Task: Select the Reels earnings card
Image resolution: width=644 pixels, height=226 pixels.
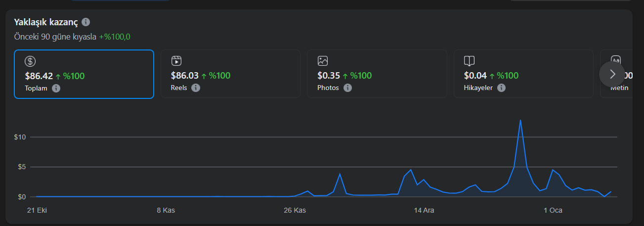Action: [230, 74]
